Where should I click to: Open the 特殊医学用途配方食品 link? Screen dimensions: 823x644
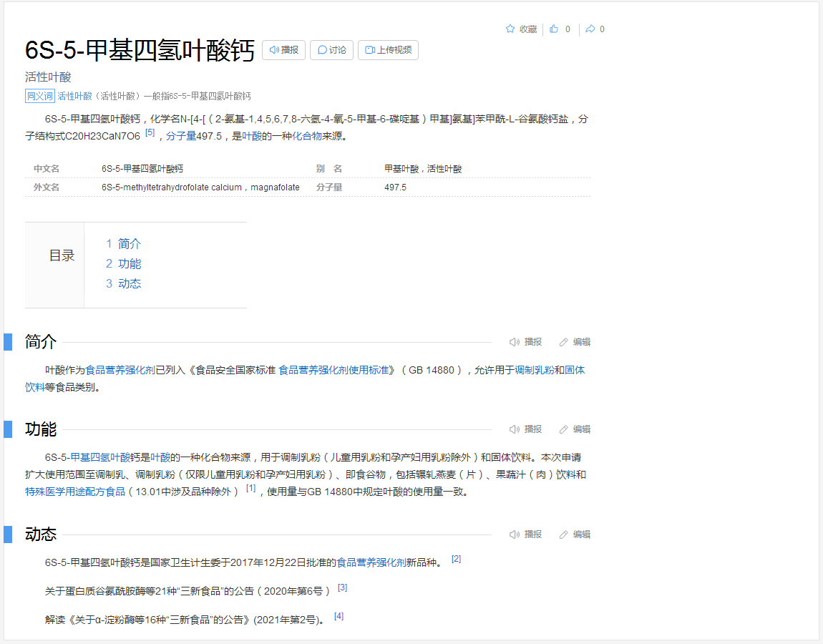(75, 492)
